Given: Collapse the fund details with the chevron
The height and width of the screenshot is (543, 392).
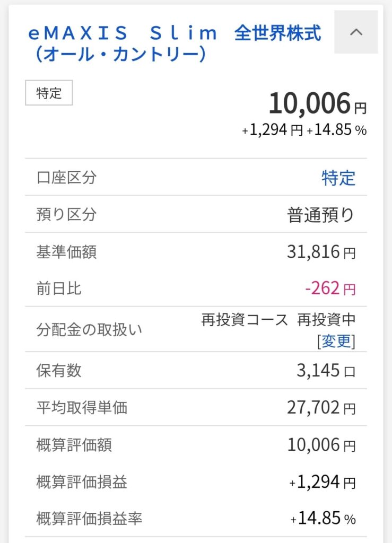Looking at the screenshot, I should (x=356, y=32).
